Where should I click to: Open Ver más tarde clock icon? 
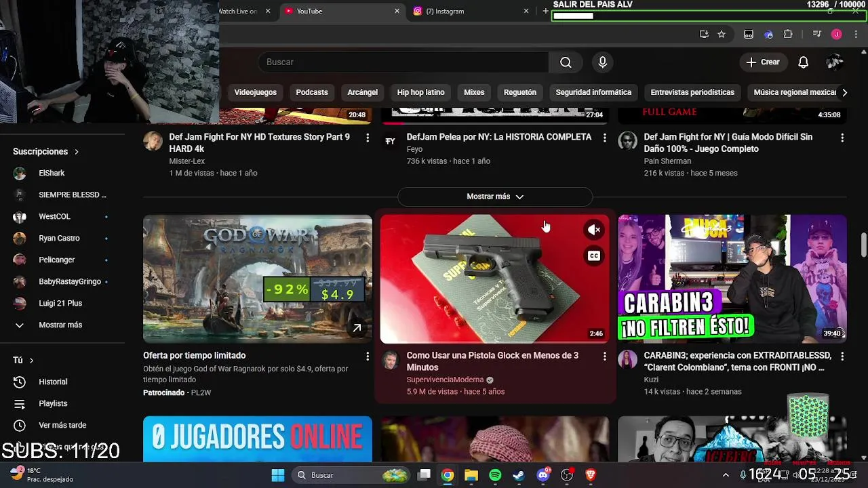tap(20, 426)
